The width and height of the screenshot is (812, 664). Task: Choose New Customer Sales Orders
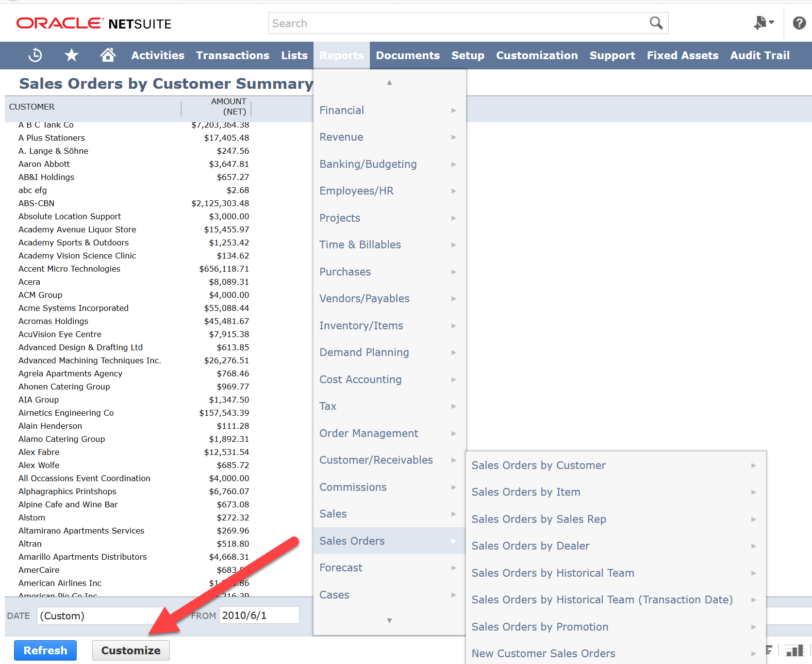coord(616,653)
